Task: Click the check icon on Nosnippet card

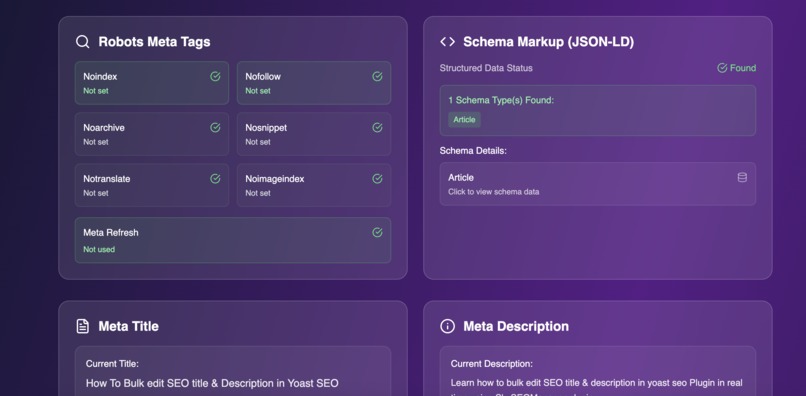Action: [x=377, y=128]
